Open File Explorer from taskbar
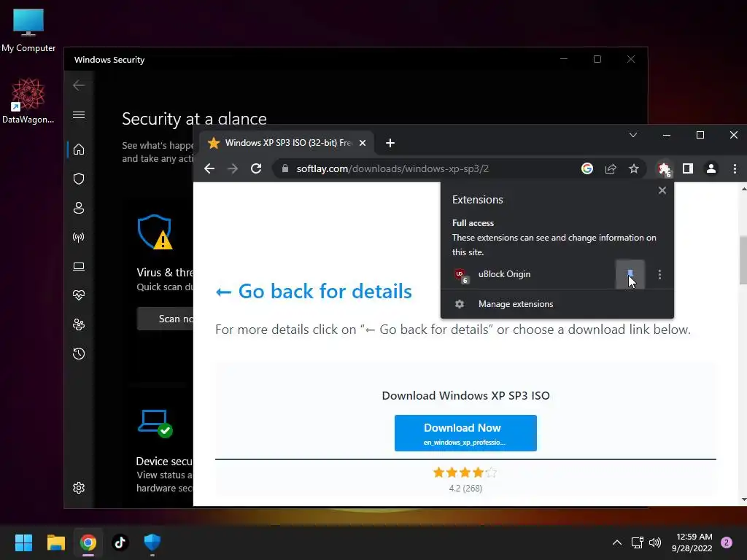Image resolution: width=747 pixels, height=560 pixels. 55,542
